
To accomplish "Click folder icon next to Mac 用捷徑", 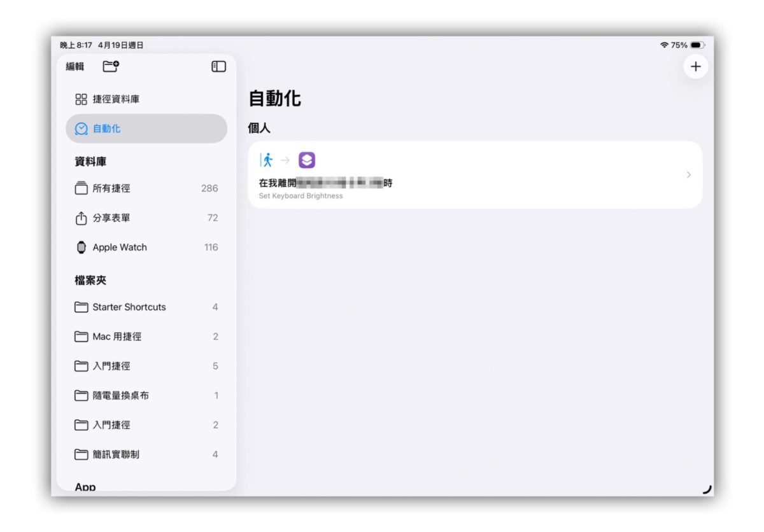I will pos(81,337).
